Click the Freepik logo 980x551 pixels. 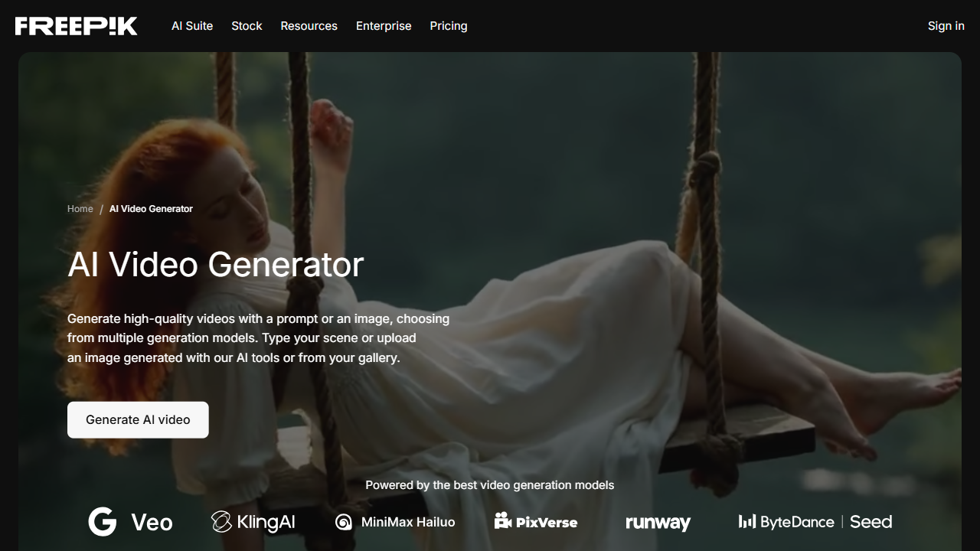[77, 26]
